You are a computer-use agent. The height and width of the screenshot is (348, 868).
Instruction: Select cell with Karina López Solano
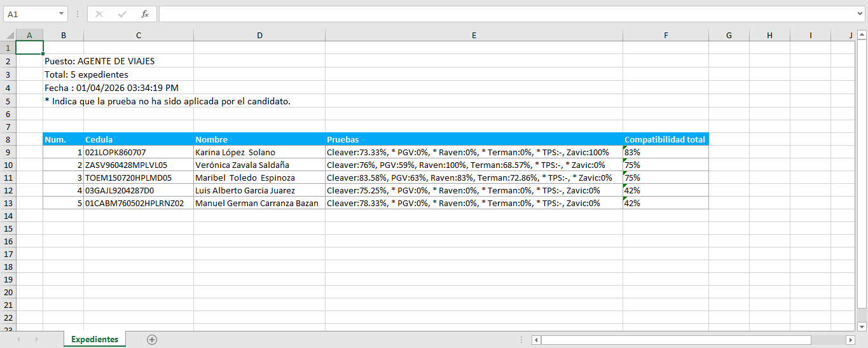click(259, 152)
